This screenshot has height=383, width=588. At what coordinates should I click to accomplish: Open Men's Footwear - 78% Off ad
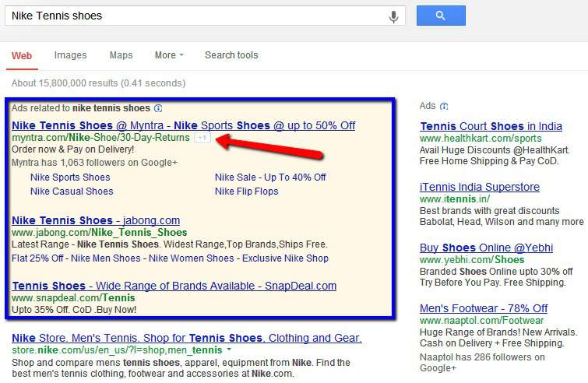coord(484,308)
